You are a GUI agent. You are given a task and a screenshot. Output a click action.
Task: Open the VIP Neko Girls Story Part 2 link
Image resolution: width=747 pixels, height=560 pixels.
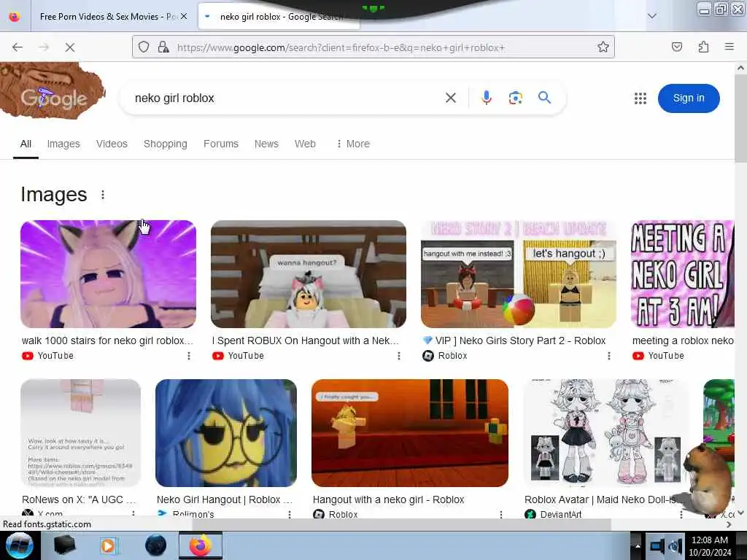514,341
